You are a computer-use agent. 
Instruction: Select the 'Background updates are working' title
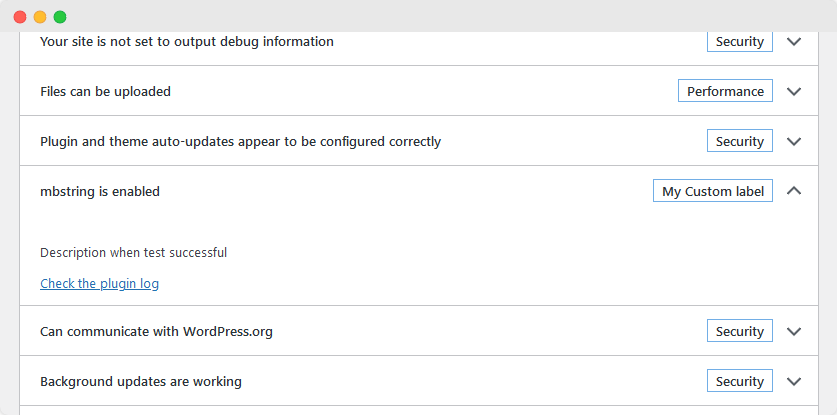141,382
